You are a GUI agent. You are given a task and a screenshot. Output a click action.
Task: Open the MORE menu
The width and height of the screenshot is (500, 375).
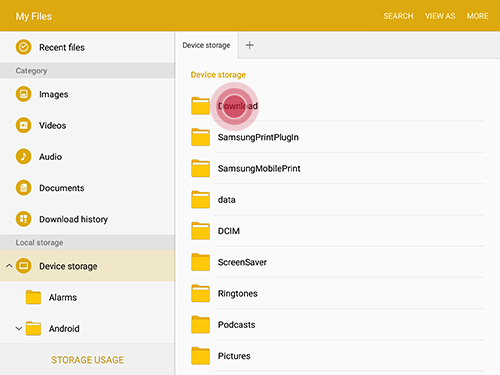[477, 16]
